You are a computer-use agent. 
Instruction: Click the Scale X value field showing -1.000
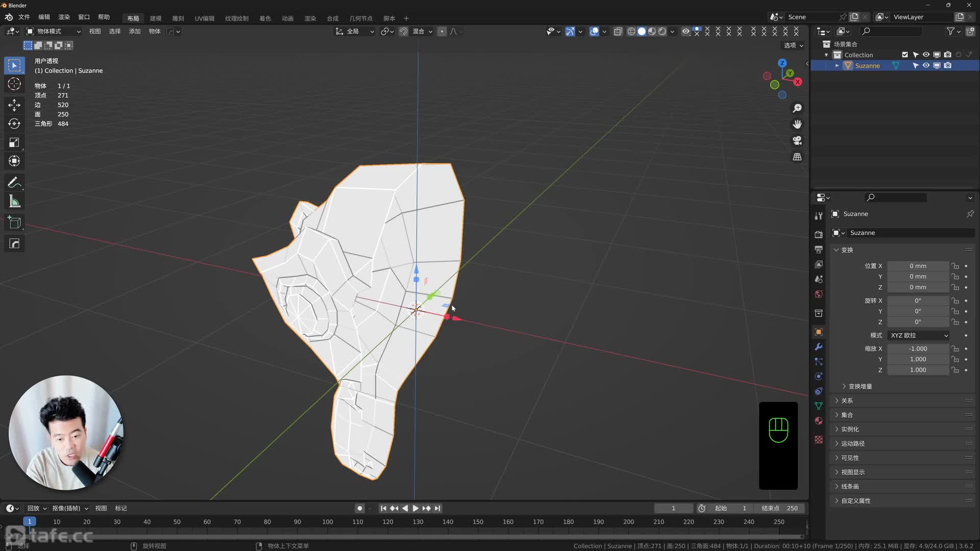(x=918, y=348)
